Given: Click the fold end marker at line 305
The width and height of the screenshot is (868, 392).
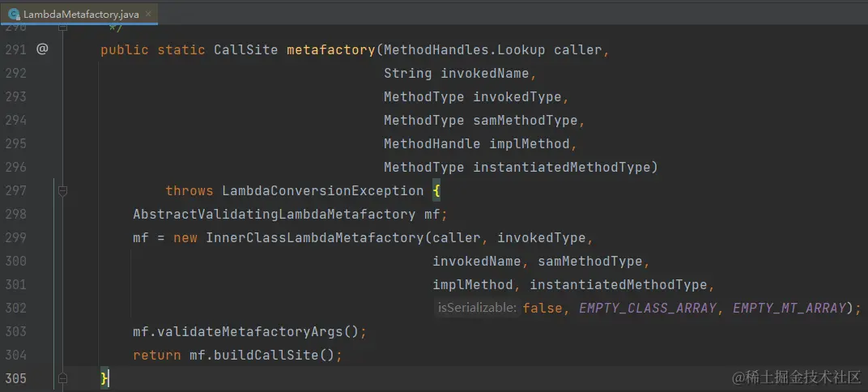Looking at the screenshot, I should coord(62,379).
